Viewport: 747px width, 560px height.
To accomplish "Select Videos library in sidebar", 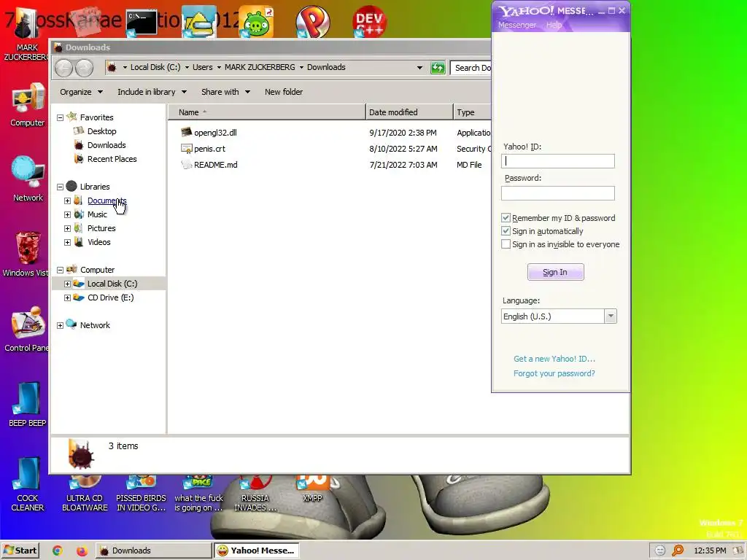I will coord(98,242).
